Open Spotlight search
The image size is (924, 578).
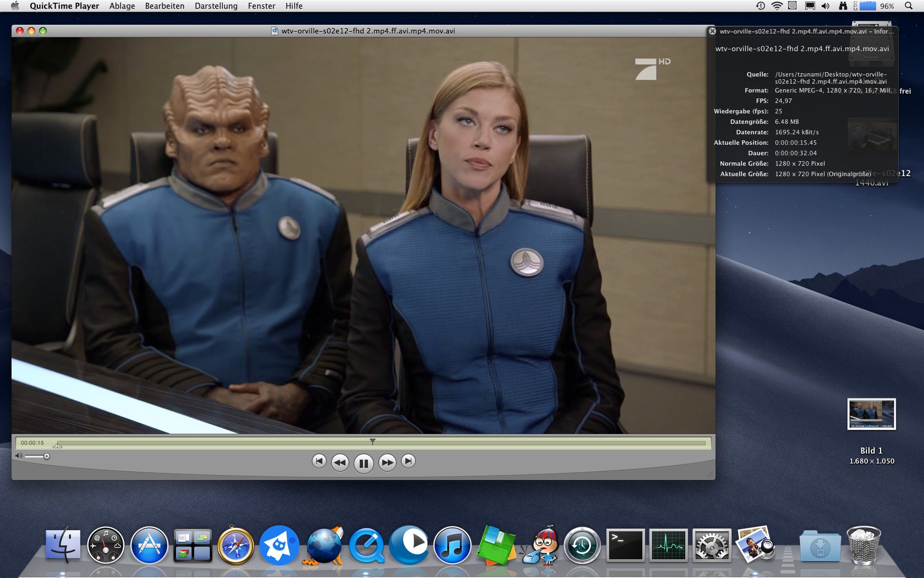(909, 6)
